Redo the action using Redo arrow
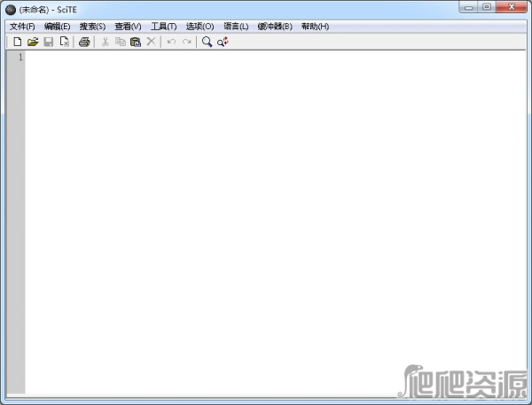 (x=187, y=42)
